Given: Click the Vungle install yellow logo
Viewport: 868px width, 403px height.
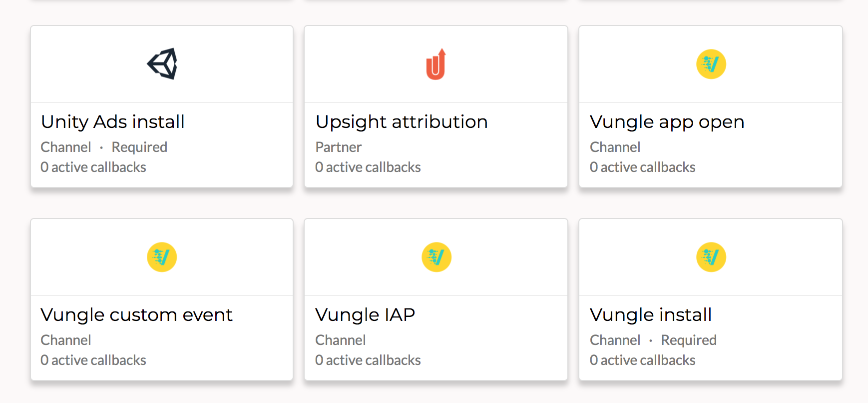Looking at the screenshot, I should 711,257.
